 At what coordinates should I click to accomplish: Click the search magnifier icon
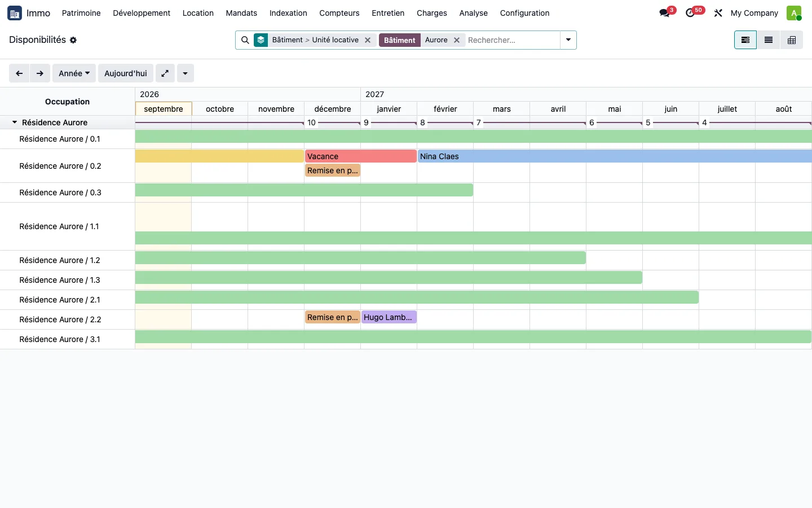click(245, 40)
